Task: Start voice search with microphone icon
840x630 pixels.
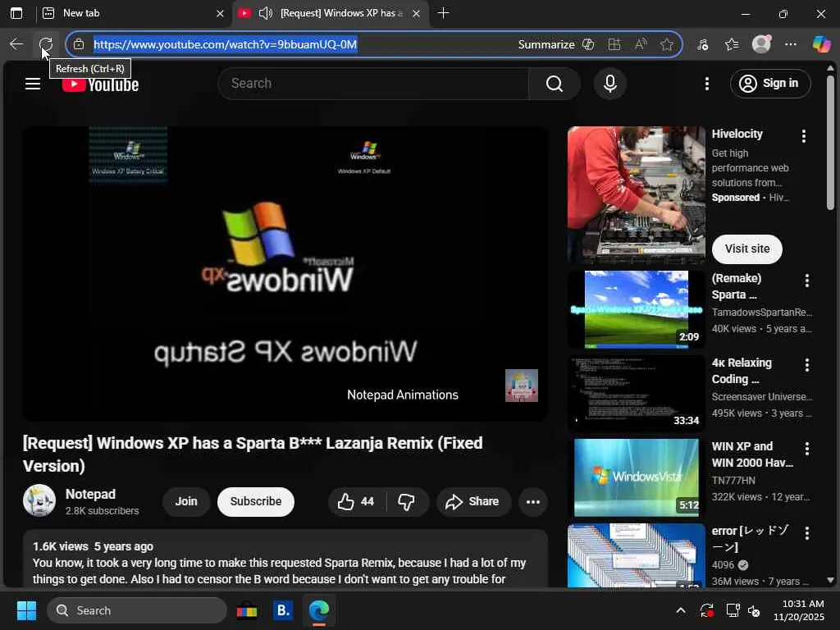Action: pos(609,84)
